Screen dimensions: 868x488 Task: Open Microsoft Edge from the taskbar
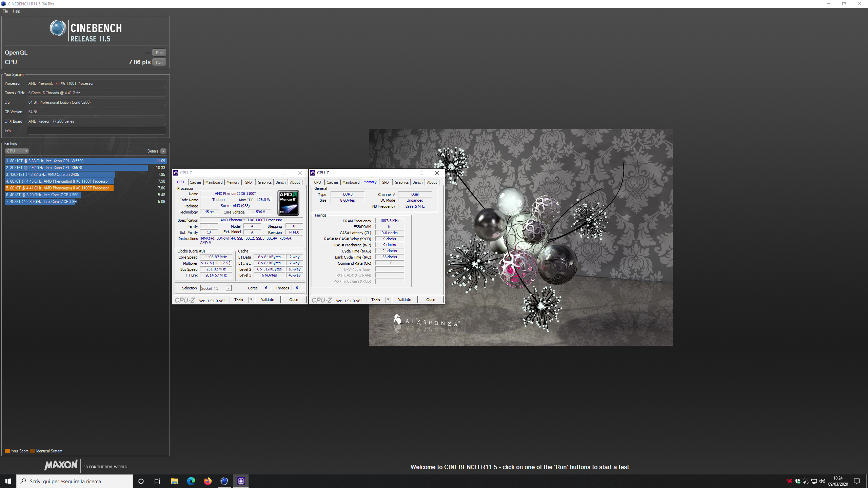point(191,481)
